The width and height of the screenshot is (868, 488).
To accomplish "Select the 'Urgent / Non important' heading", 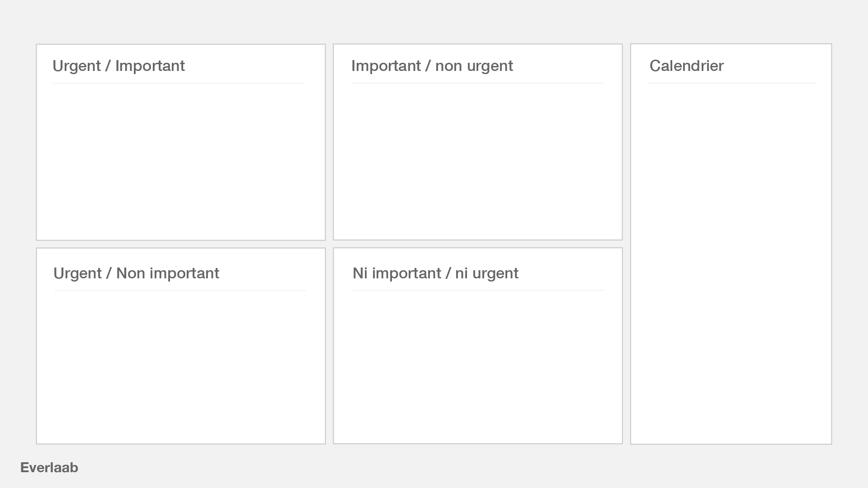I will pyautogui.click(x=136, y=273).
